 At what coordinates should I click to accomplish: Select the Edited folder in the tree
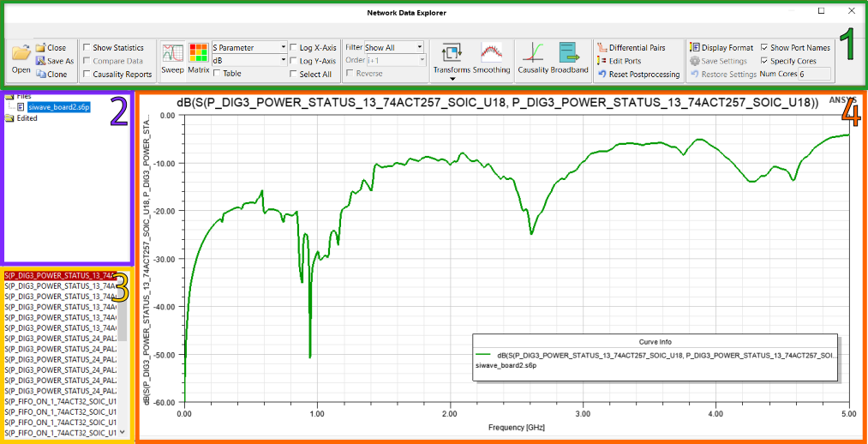pyautogui.click(x=27, y=118)
